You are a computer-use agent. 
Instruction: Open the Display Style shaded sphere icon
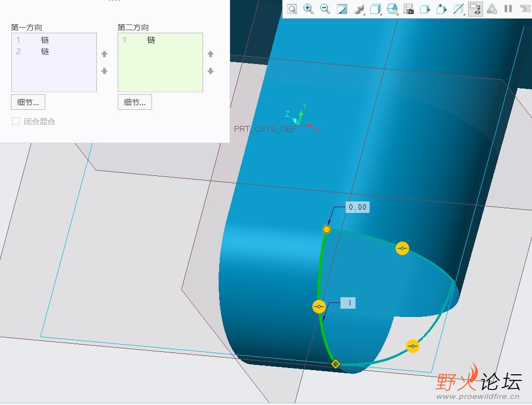[x=358, y=9]
